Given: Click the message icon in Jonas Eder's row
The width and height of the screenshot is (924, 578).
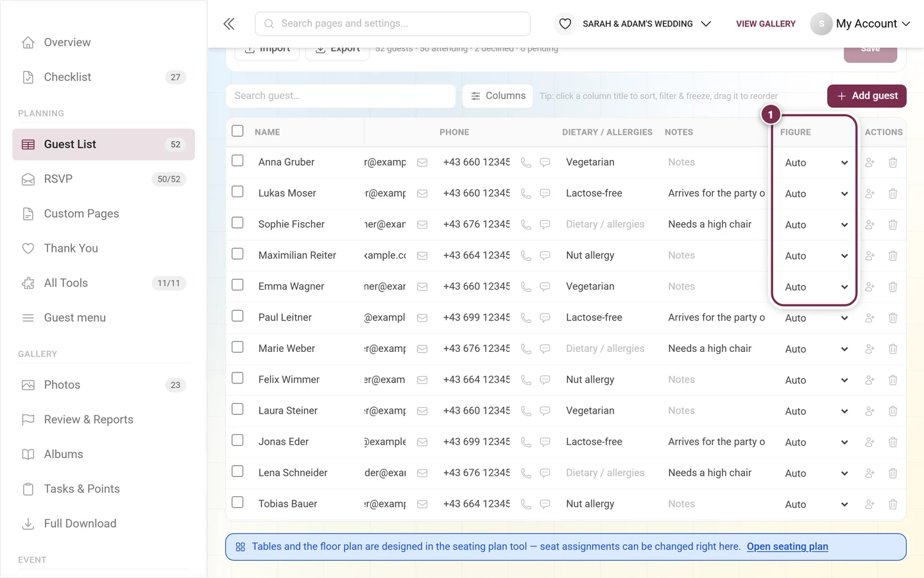Looking at the screenshot, I should coord(545,442).
